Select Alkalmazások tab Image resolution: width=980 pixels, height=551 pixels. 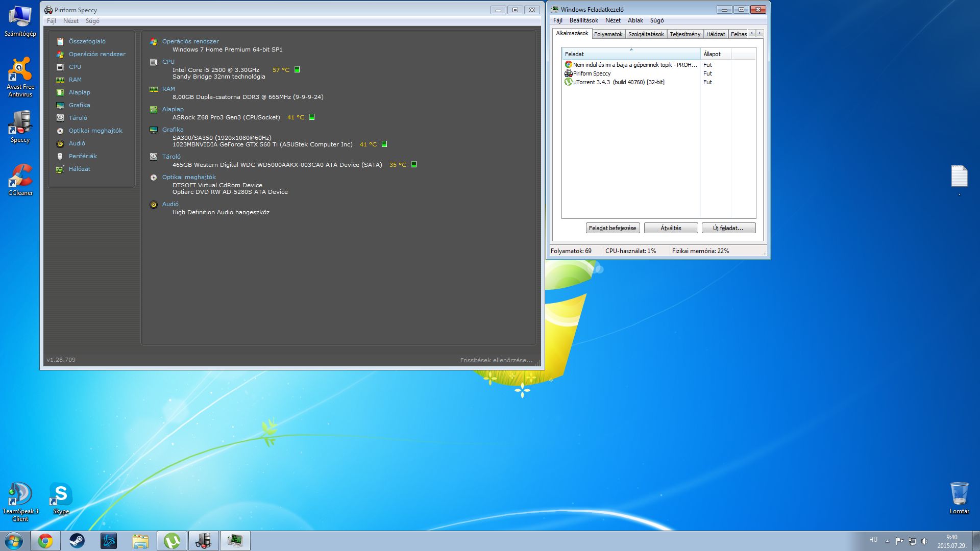(572, 33)
